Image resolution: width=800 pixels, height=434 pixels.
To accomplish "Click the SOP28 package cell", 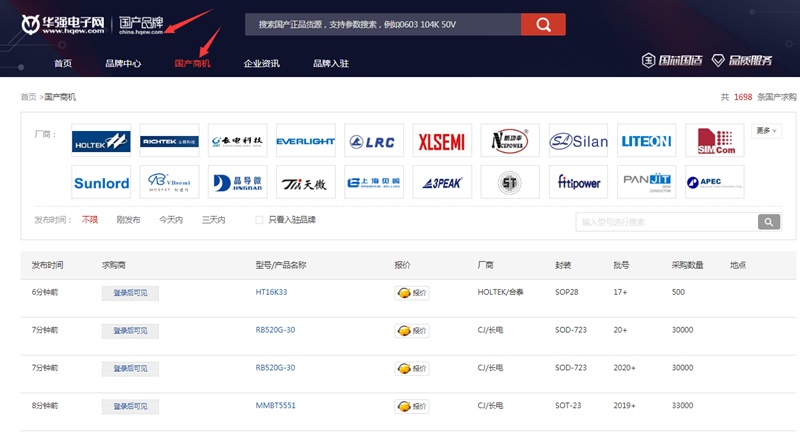I will tap(567, 292).
